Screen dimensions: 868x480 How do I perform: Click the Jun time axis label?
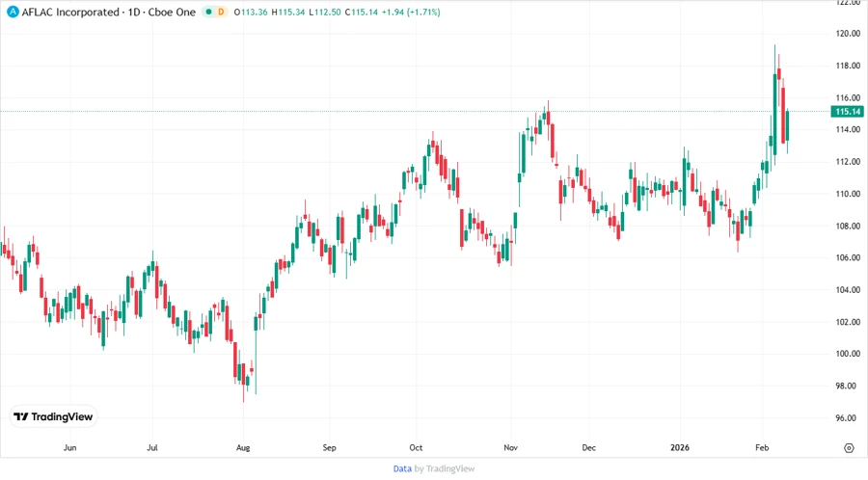pyautogui.click(x=69, y=447)
